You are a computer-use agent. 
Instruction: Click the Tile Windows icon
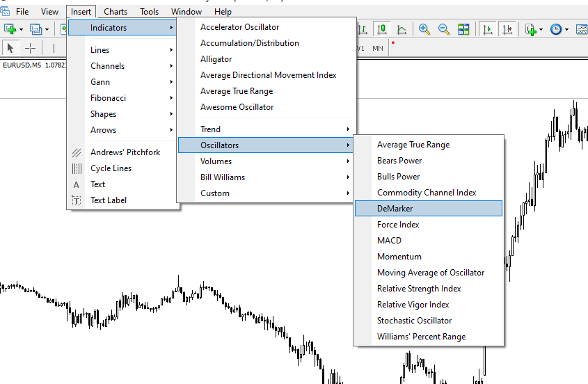[x=463, y=29]
